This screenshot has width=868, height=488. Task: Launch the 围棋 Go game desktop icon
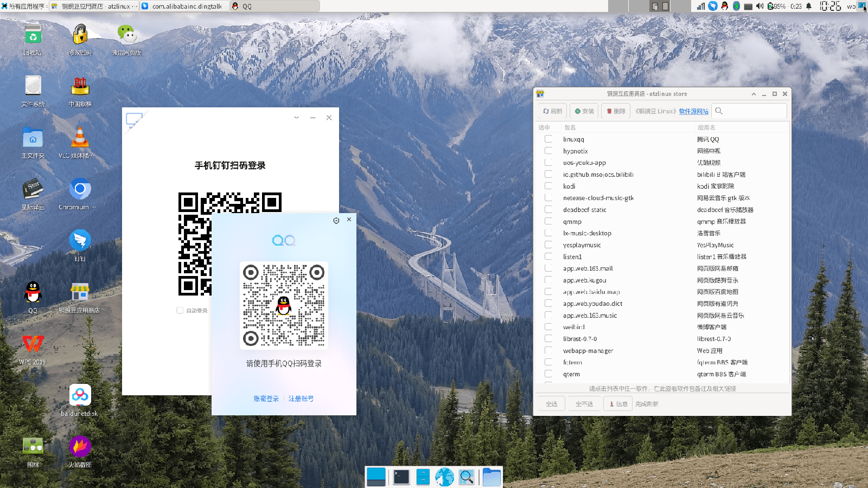pos(33,447)
